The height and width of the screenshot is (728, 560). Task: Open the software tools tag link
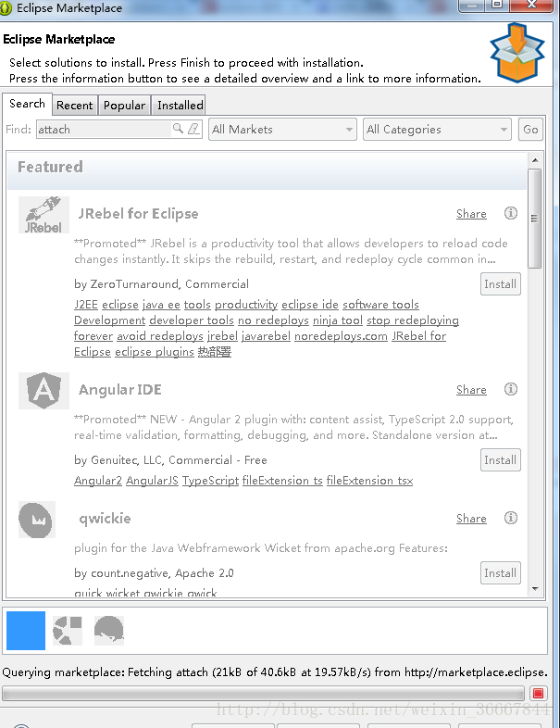click(x=381, y=305)
